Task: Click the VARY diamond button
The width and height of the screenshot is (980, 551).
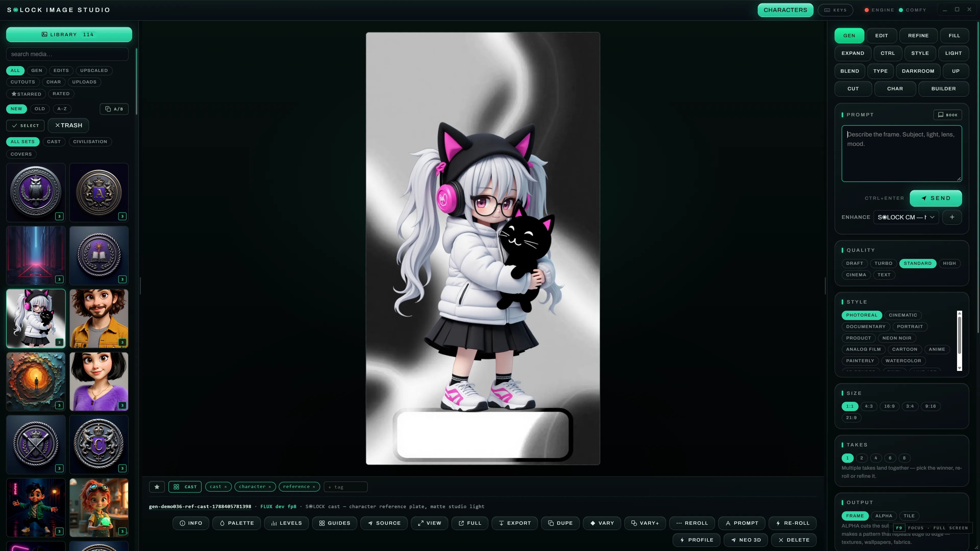Action: pos(602,523)
